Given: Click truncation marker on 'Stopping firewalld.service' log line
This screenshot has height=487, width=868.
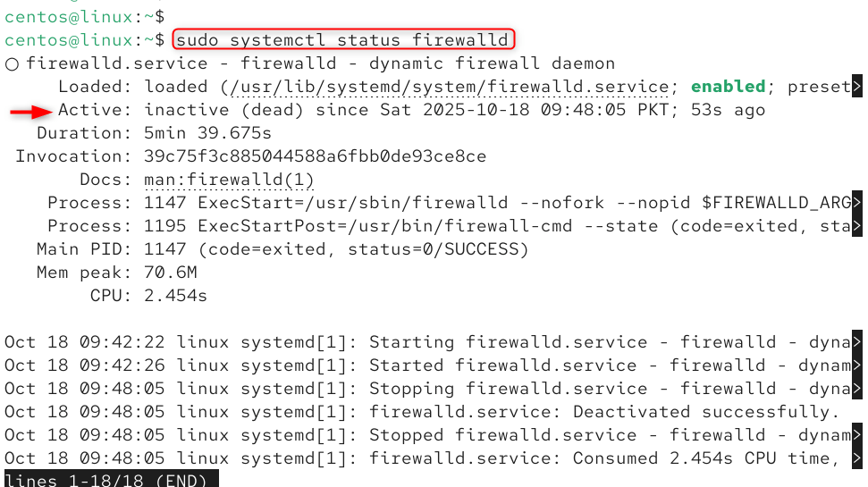Looking at the screenshot, I should (857, 389).
